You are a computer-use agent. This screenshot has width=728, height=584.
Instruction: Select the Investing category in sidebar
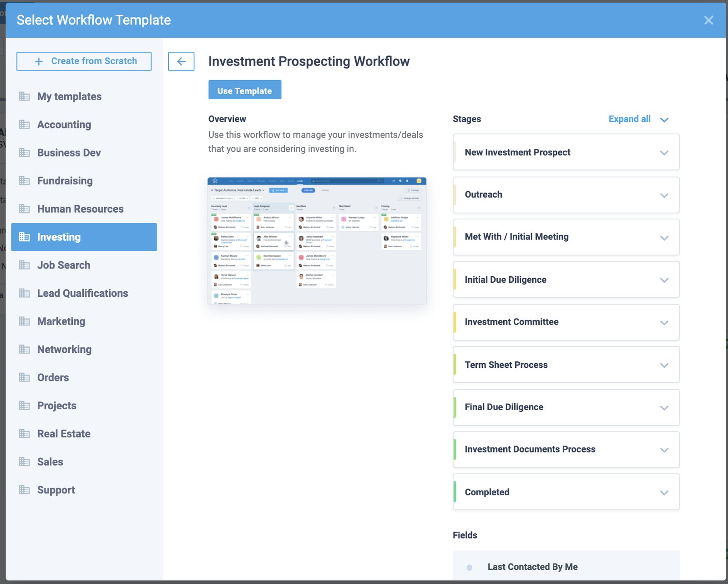[x=58, y=237]
